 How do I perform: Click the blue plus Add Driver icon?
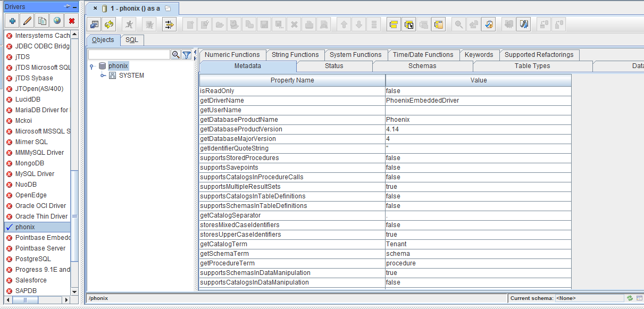13,21
